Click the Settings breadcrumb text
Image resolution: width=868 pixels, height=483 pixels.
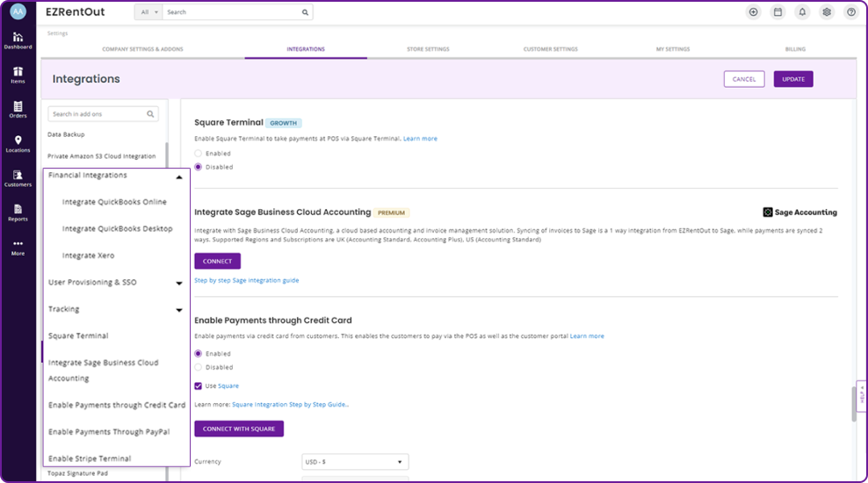click(x=58, y=33)
